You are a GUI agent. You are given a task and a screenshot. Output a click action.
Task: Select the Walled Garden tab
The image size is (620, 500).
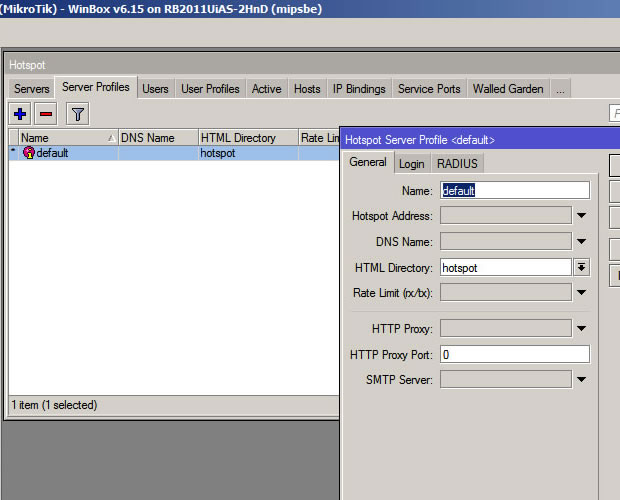coord(508,89)
